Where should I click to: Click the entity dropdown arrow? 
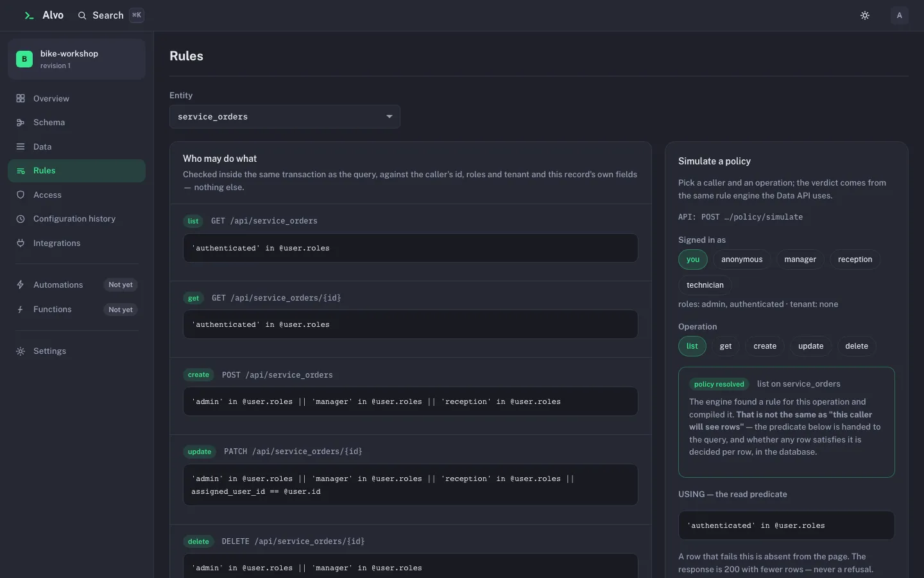[389, 116]
